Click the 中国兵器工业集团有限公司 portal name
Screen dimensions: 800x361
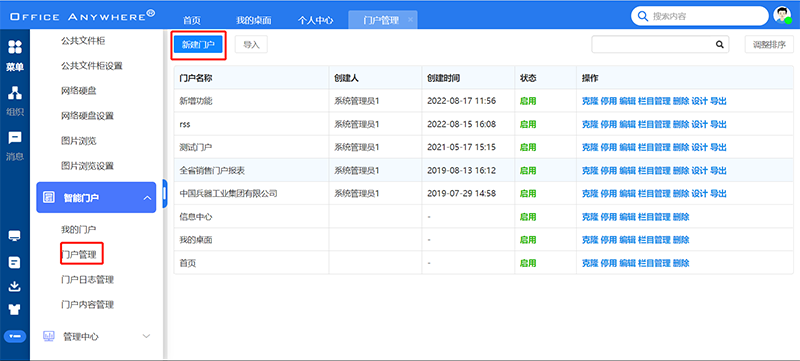tap(229, 193)
